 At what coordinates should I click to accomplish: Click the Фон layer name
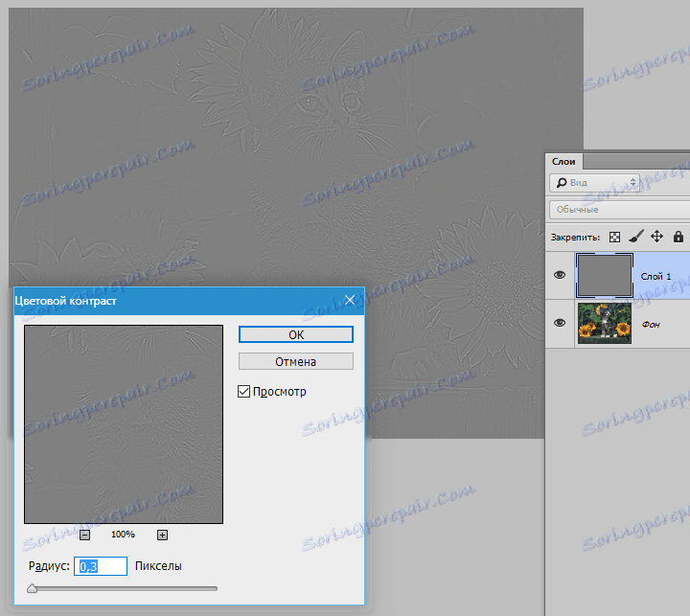pyautogui.click(x=651, y=324)
